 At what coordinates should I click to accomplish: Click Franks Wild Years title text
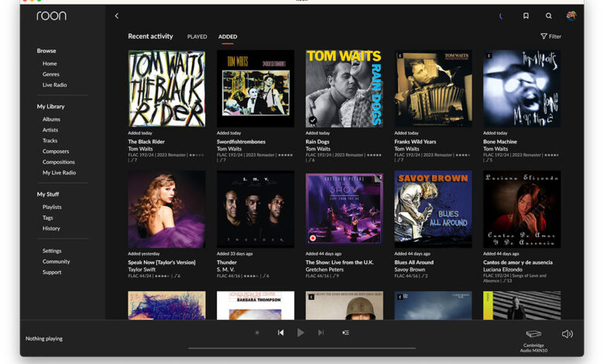click(415, 142)
